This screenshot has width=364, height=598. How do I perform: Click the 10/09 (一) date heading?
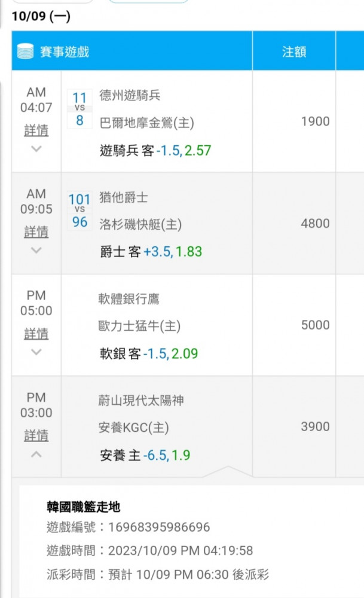click(41, 16)
